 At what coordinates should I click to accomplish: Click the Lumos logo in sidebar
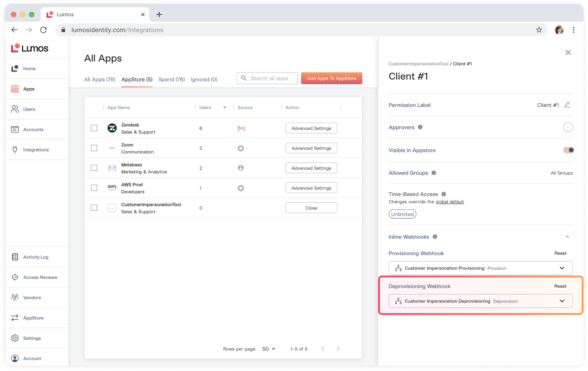[29, 48]
